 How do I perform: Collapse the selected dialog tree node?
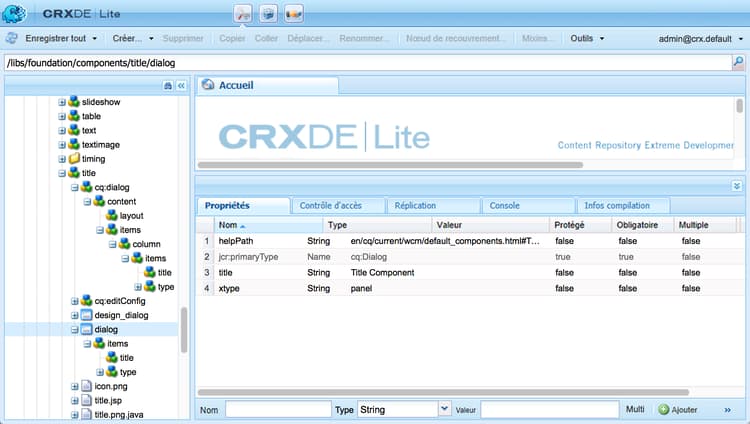(75, 329)
